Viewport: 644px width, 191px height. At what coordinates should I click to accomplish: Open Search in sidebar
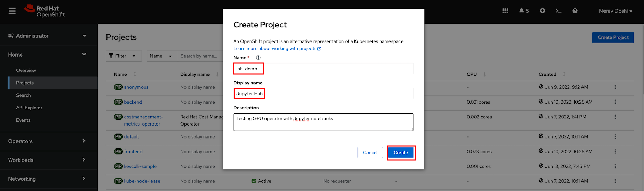[23, 95]
